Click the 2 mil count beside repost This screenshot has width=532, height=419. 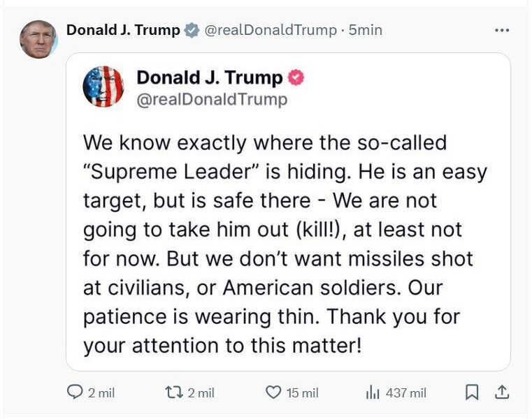[201, 393]
